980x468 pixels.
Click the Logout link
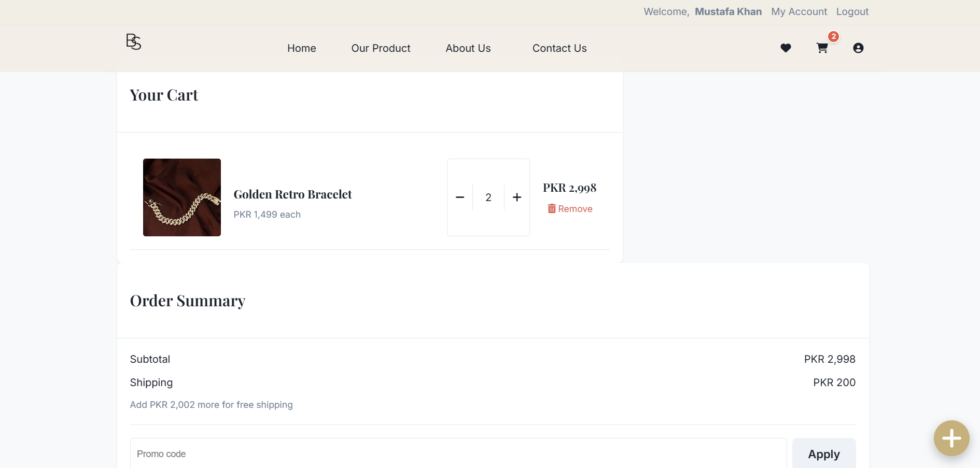852,12
